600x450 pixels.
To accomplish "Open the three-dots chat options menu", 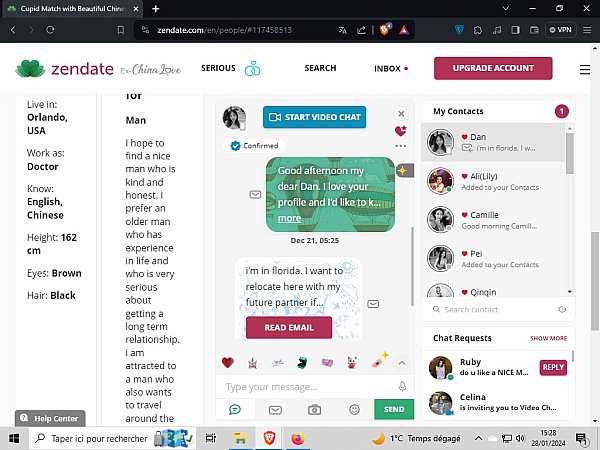I will (x=401, y=146).
